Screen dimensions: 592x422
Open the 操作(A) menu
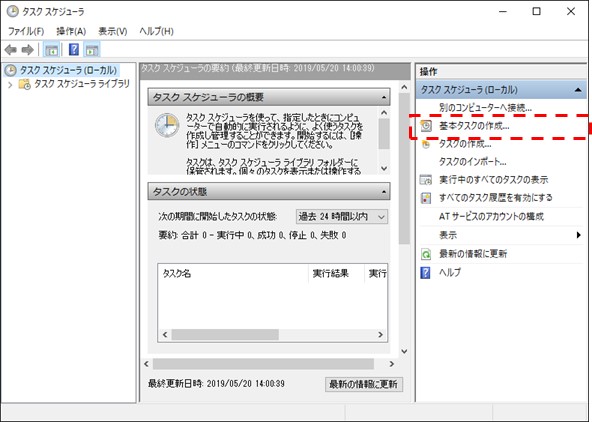pyautogui.click(x=71, y=31)
